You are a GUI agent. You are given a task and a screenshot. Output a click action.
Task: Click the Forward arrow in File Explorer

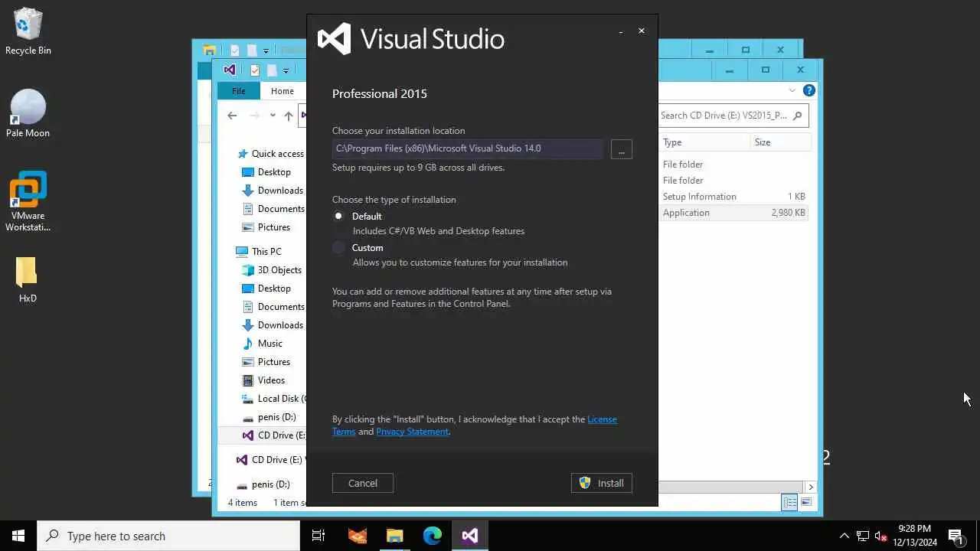(x=255, y=116)
